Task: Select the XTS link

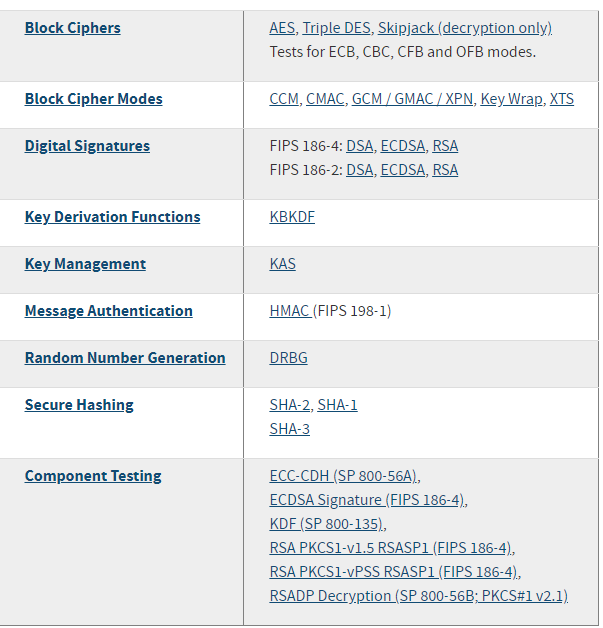Action: [x=562, y=99]
